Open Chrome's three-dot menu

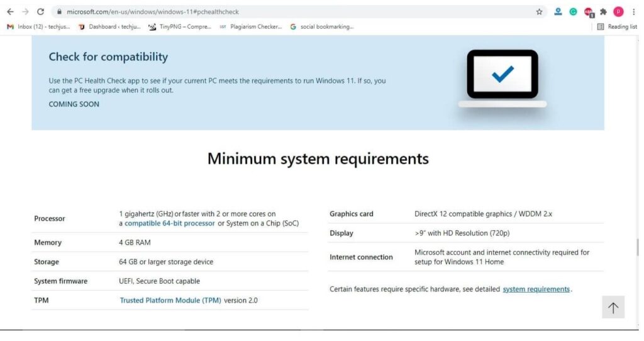click(633, 11)
